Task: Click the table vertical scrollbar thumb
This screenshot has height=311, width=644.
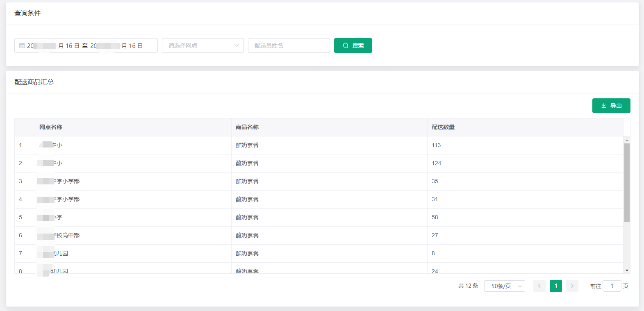Action: pyautogui.click(x=627, y=182)
